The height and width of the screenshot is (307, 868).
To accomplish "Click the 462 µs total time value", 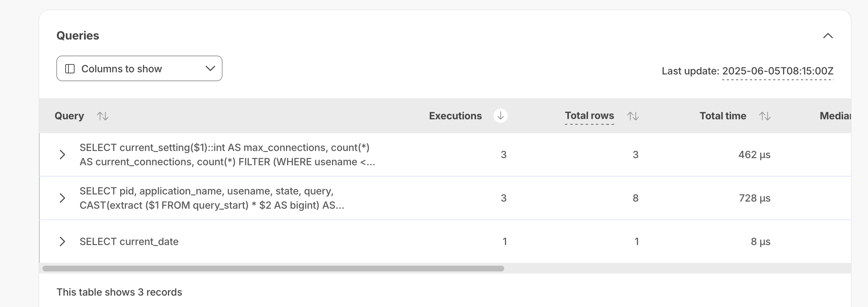I will [x=754, y=155].
